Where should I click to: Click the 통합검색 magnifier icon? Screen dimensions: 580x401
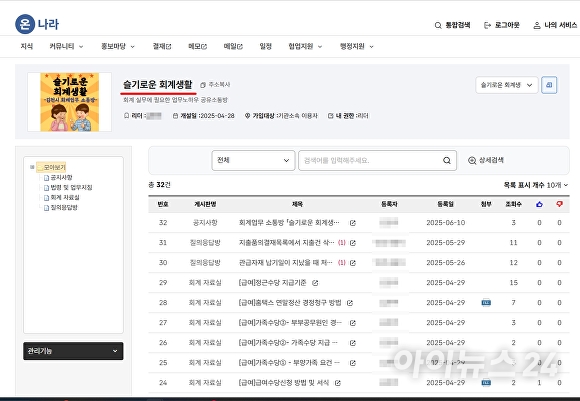point(438,25)
